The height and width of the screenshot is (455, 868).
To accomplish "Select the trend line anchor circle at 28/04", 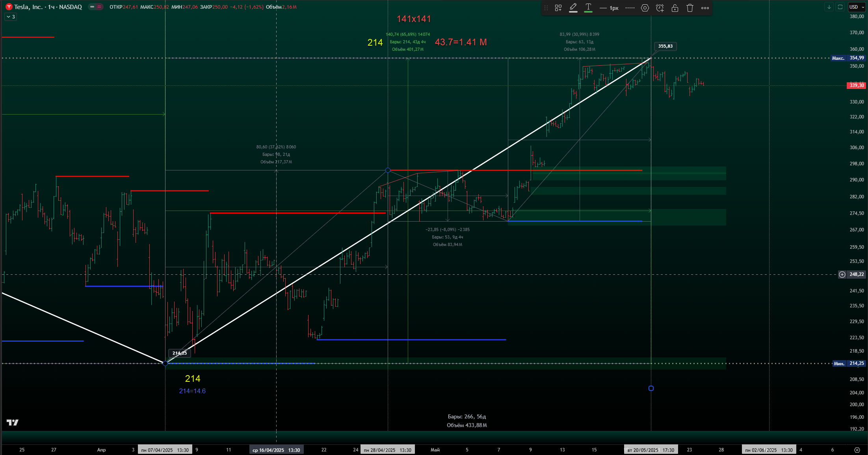I will tap(388, 170).
